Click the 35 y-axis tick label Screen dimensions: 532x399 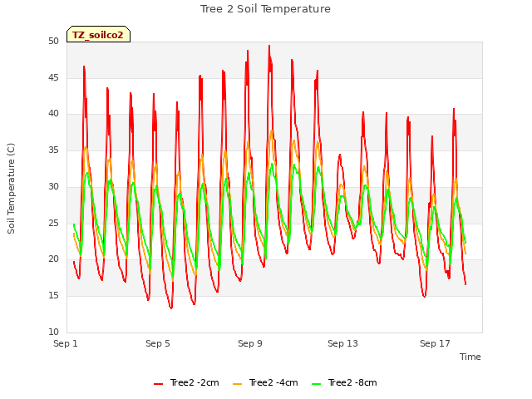point(53,150)
